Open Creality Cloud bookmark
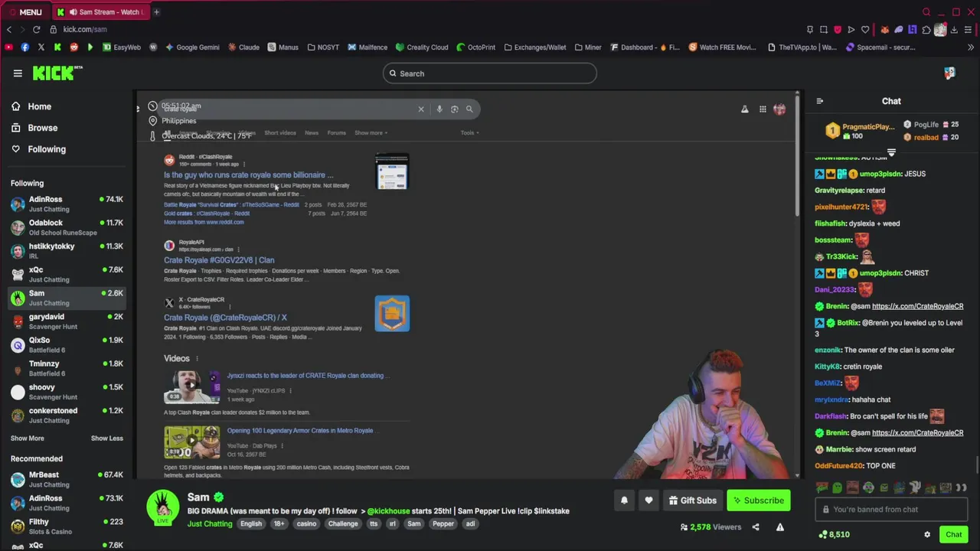 point(421,47)
